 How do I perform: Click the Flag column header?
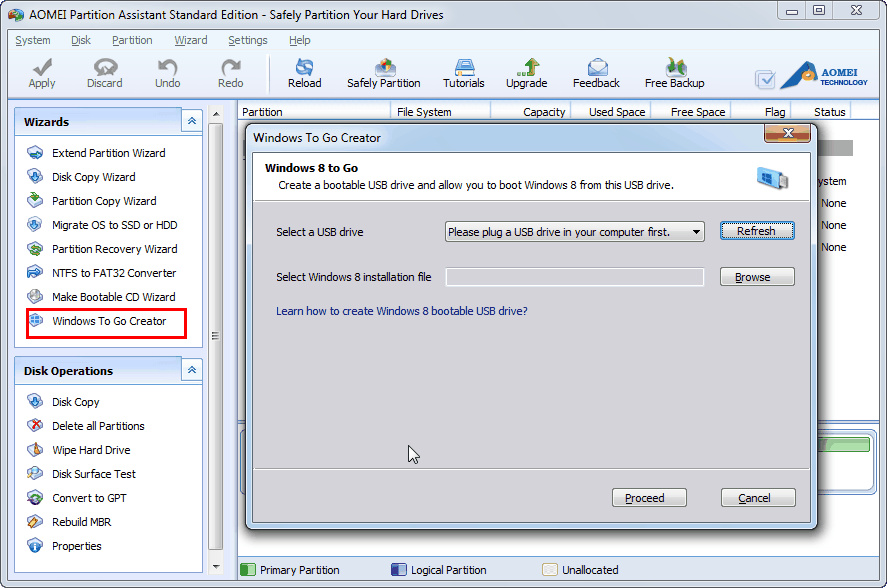pyautogui.click(x=761, y=111)
